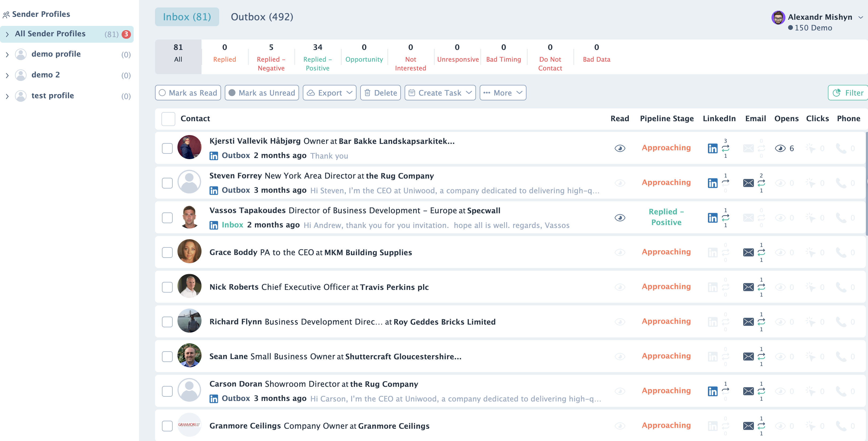Check the Carson Doran row checkbox
The height and width of the screenshot is (441, 868).
tap(167, 391)
